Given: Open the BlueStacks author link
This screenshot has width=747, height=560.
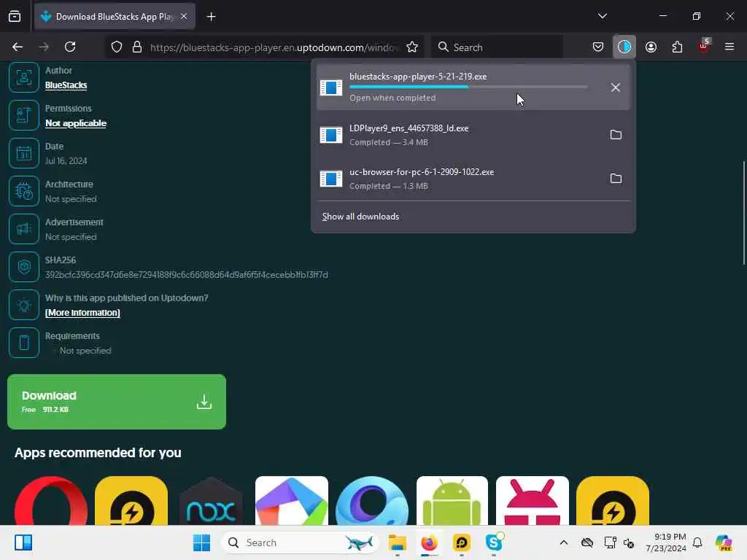Looking at the screenshot, I should tap(66, 85).
